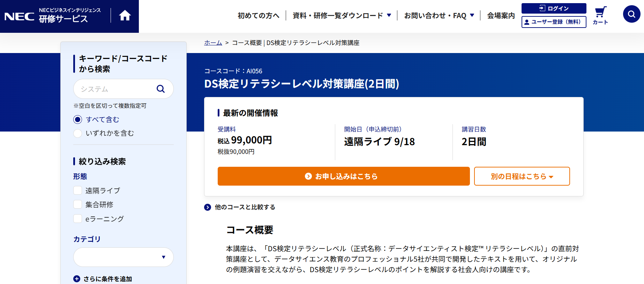Click the round search icon top right
Image resolution: width=644 pixels, height=284 pixels.
(x=631, y=14)
